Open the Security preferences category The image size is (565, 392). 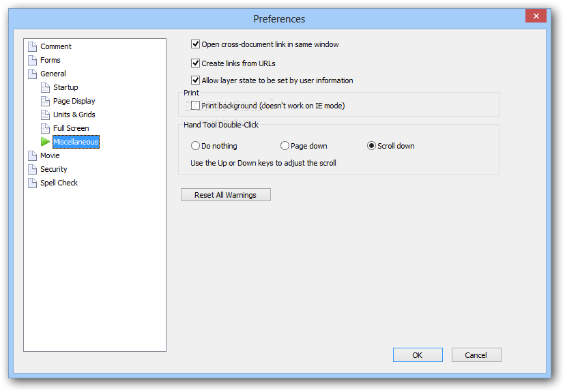[54, 169]
